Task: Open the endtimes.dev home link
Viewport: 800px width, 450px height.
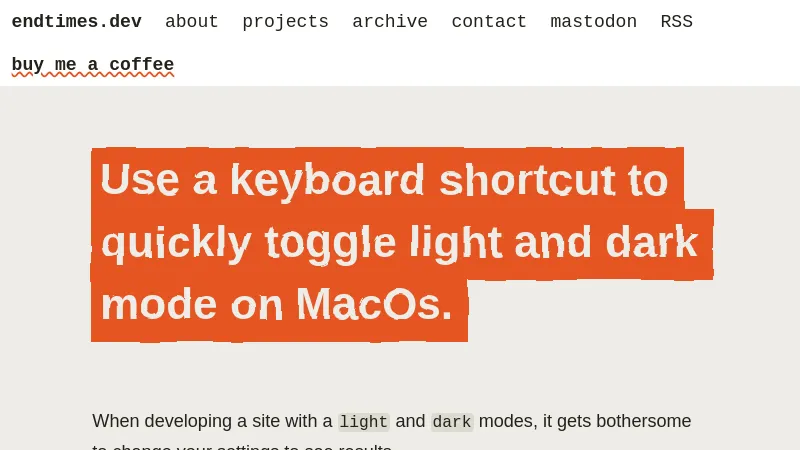Action: (76, 22)
